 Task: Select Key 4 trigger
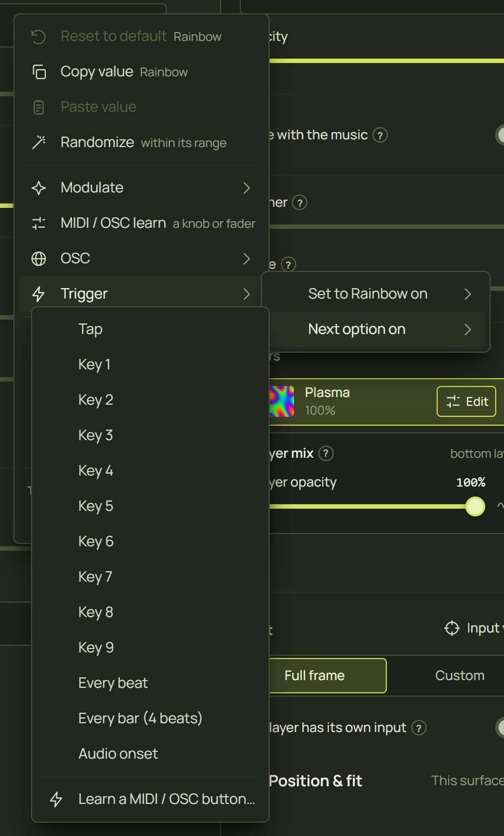coord(150,471)
